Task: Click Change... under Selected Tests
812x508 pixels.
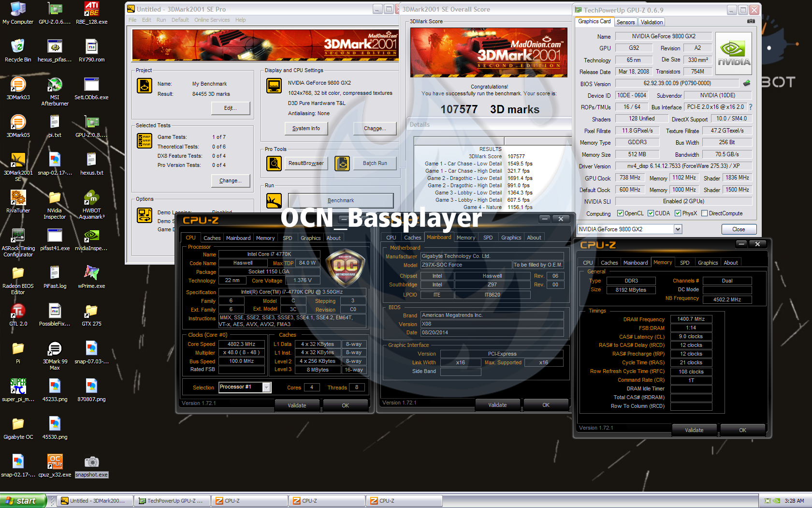Action: pyautogui.click(x=231, y=180)
